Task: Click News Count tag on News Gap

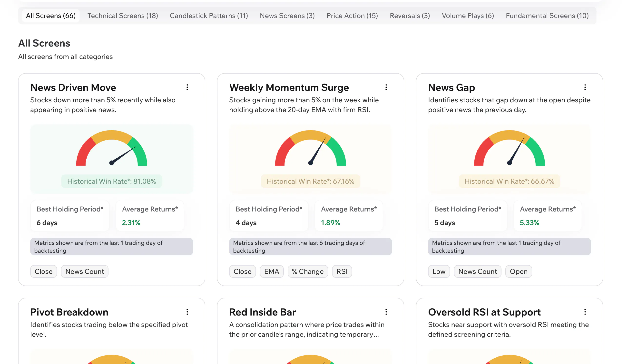Action: [478, 271]
